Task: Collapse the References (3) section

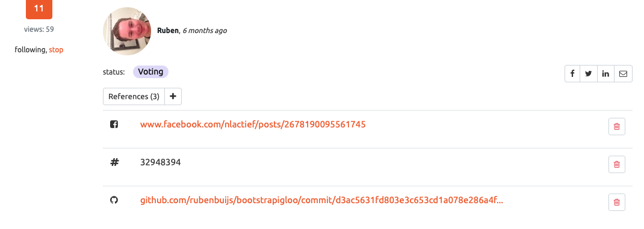Action: [x=134, y=96]
